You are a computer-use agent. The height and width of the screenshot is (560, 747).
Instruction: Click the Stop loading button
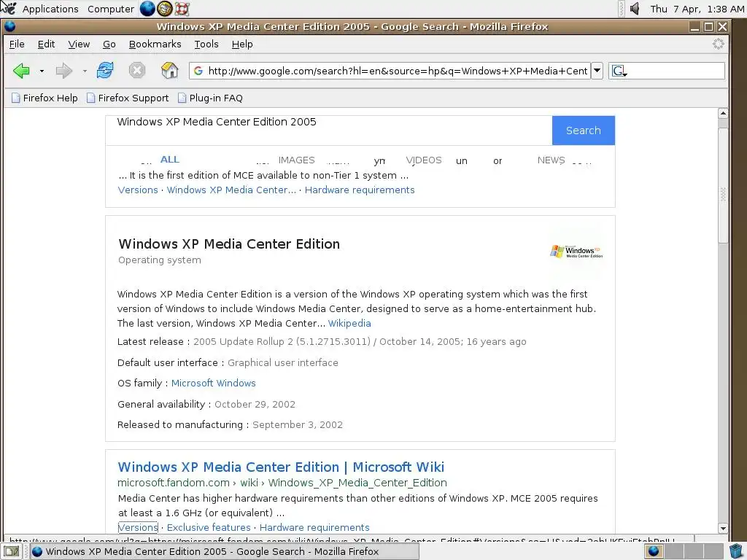click(x=136, y=71)
